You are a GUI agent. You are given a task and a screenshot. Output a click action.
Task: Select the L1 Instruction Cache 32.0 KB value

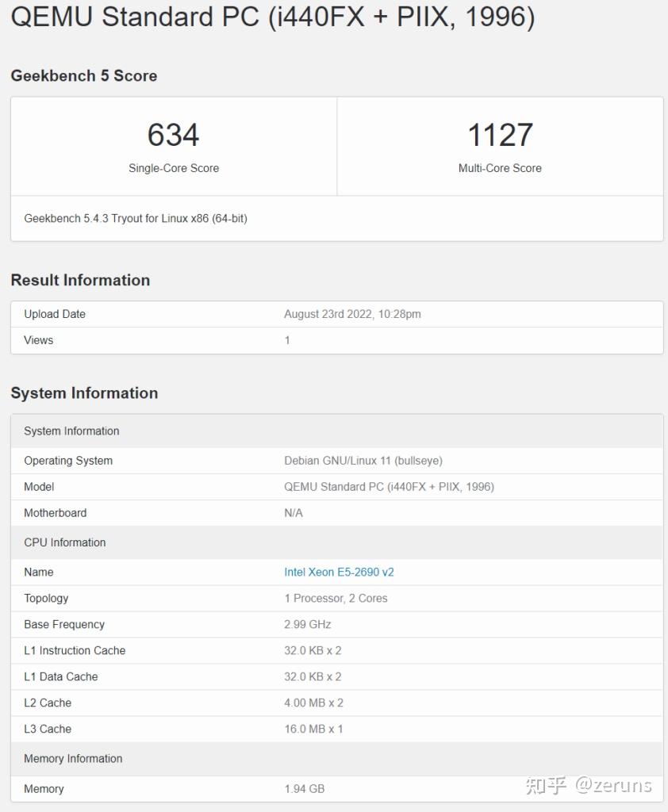tap(313, 650)
